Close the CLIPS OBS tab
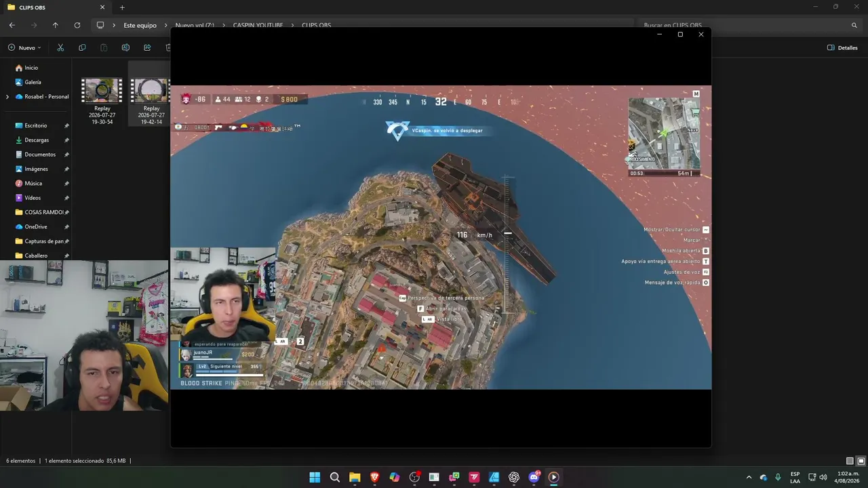The width and height of the screenshot is (868, 488). click(102, 7)
